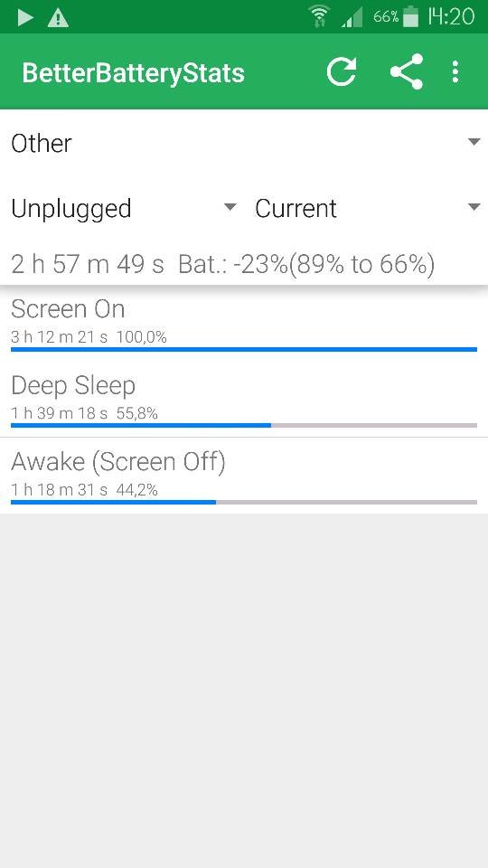Tap the battery drop summary line
The height and width of the screenshot is (868, 488).
click(x=222, y=264)
